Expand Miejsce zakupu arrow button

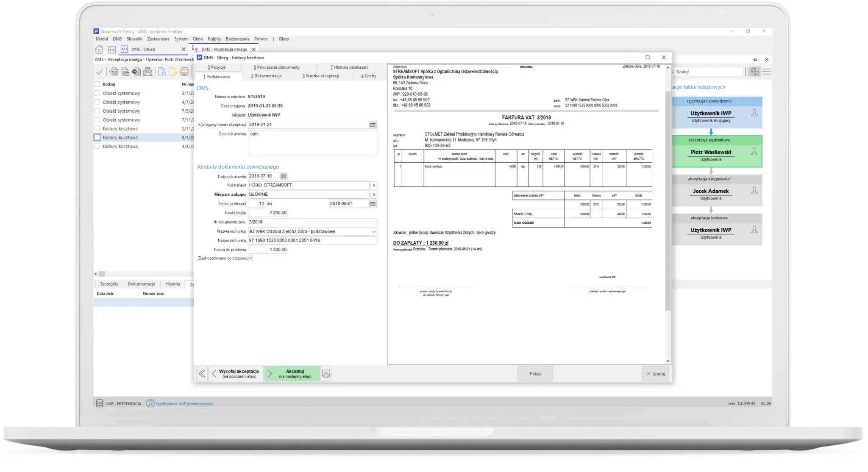click(373, 194)
